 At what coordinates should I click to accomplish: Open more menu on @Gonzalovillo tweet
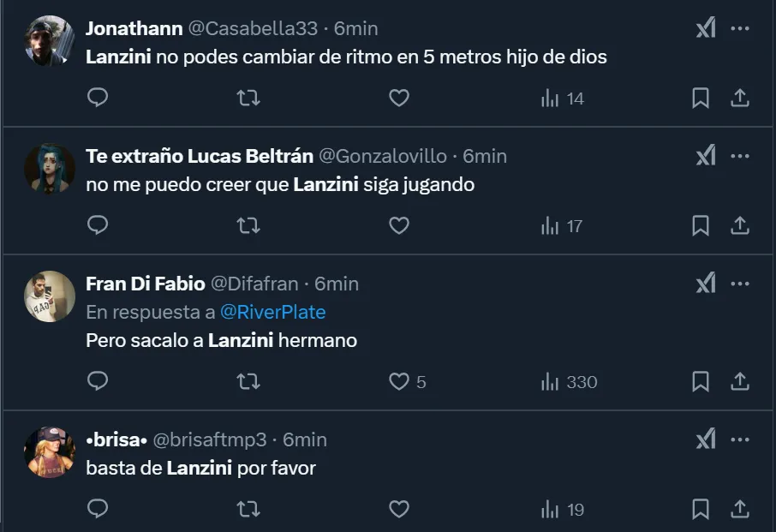coord(740,156)
